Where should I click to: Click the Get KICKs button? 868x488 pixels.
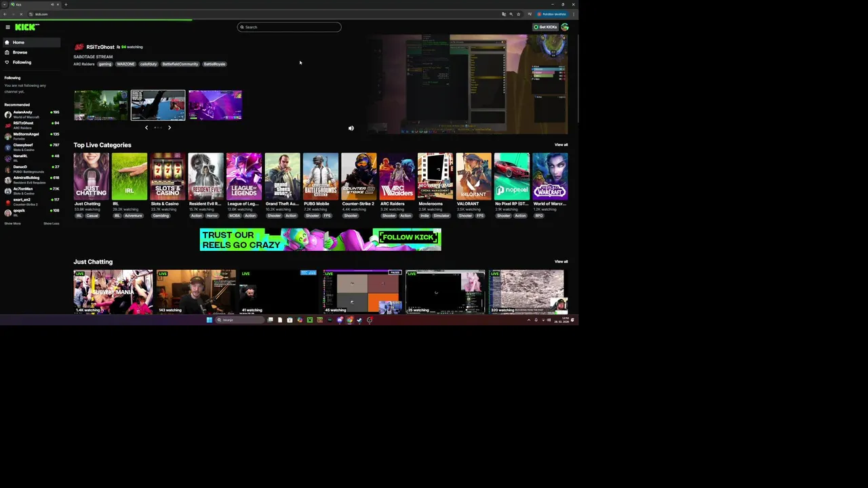click(545, 27)
